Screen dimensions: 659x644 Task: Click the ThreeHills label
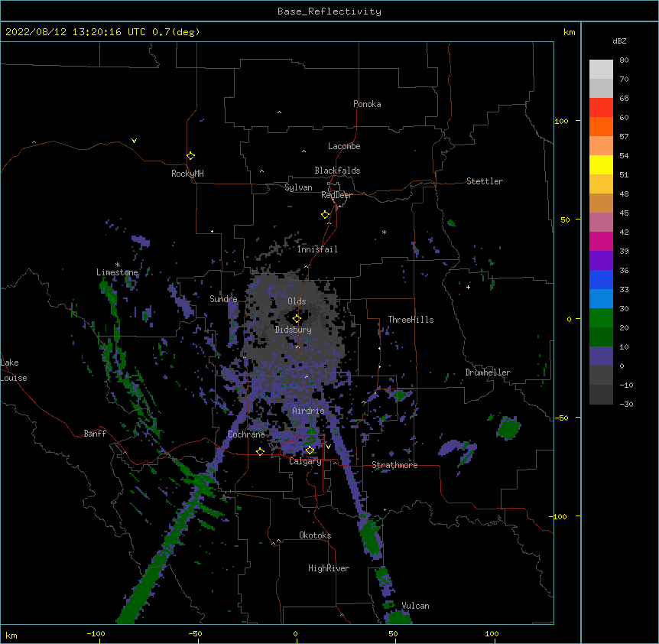tap(411, 320)
